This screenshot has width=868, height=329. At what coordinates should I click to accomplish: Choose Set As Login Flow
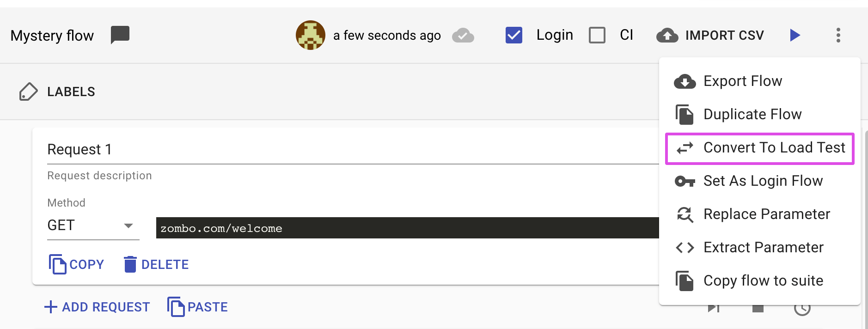point(763,181)
